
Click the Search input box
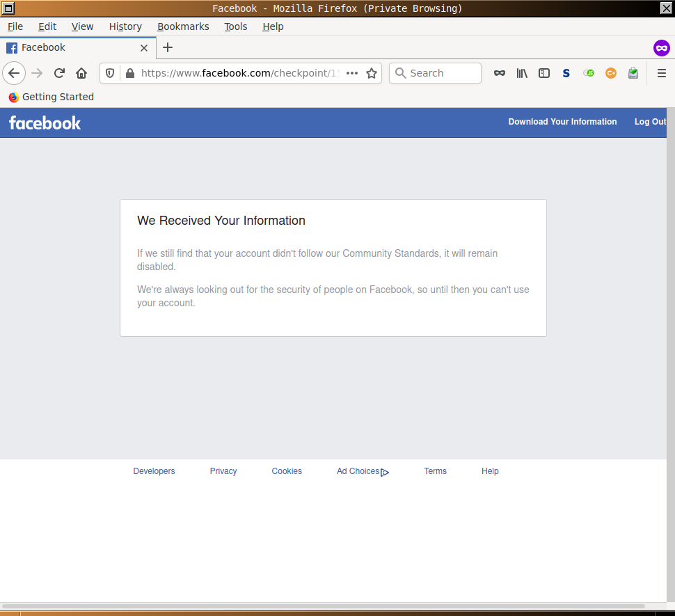point(435,73)
